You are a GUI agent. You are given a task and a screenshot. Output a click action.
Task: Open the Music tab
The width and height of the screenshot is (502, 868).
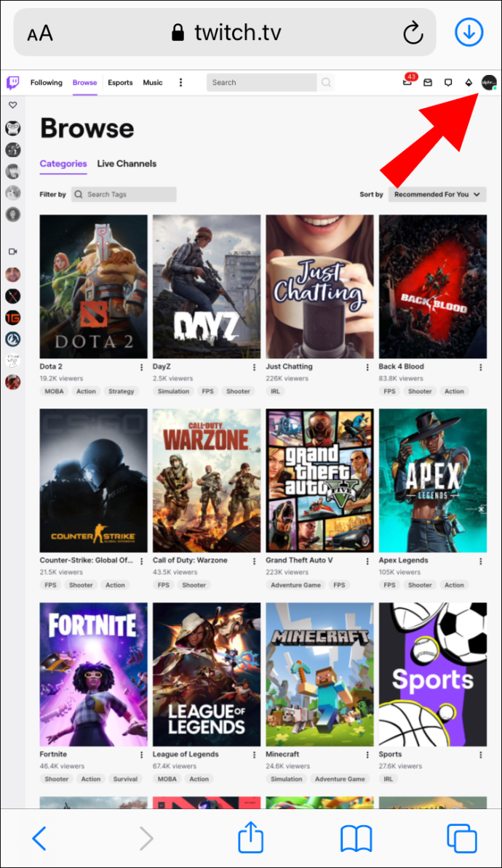(x=153, y=82)
